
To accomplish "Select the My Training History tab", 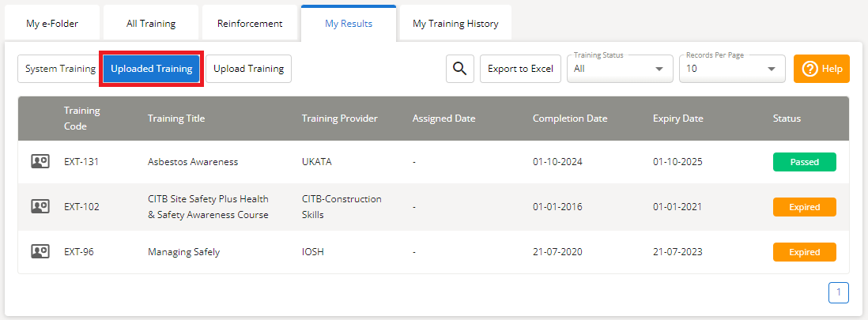I will pos(455,24).
